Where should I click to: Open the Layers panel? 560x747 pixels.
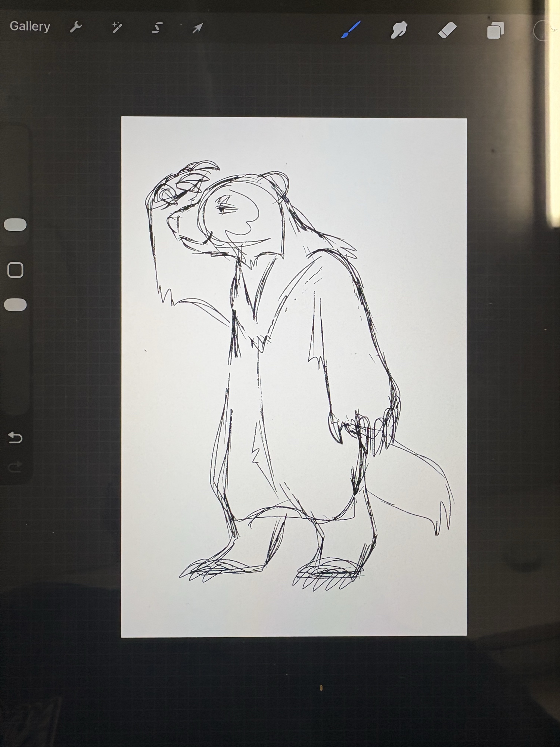tap(495, 30)
